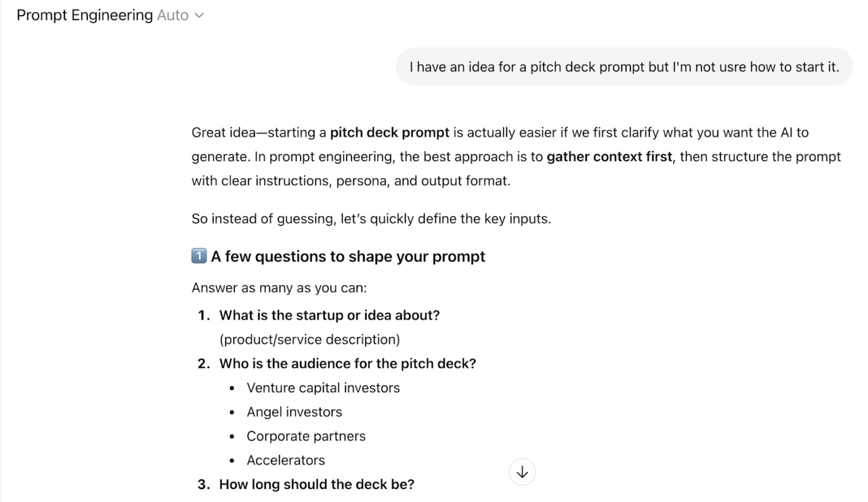Image resolution: width=868 pixels, height=502 pixels.
Task: Select the Auto model label in the header
Action: pos(174,15)
